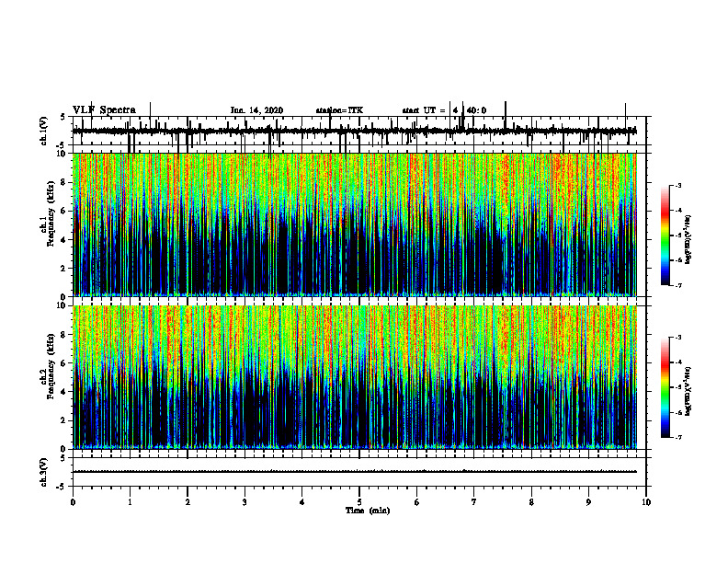Click the "8" kHz tick on ch.2 frequency axis
728x563 pixels.
pyautogui.click(x=64, y=335)
